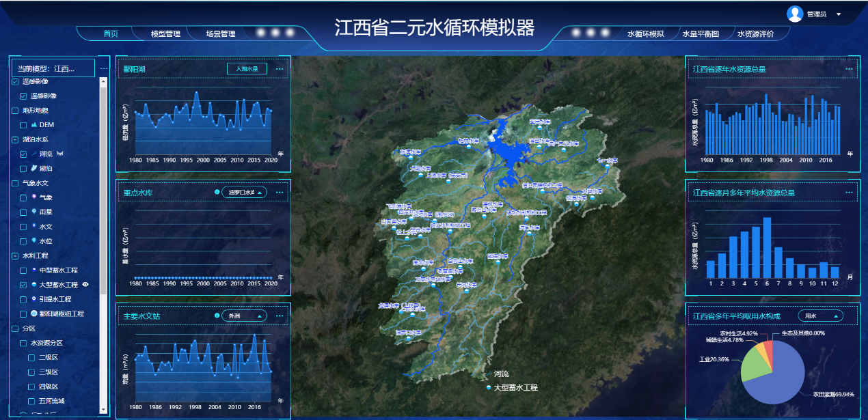The width and height of the screenshot is (868, 420).
Task: Click the 河流 legend label on map
Action: [x=502, y=374]
